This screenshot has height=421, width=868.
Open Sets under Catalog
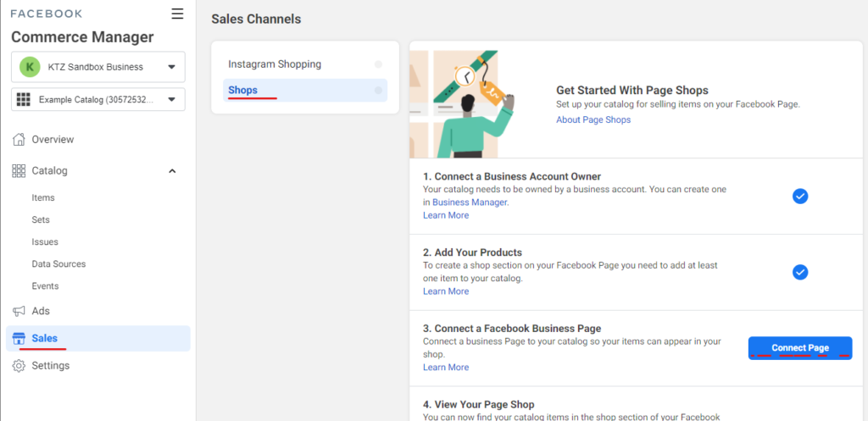coord(41,219)
